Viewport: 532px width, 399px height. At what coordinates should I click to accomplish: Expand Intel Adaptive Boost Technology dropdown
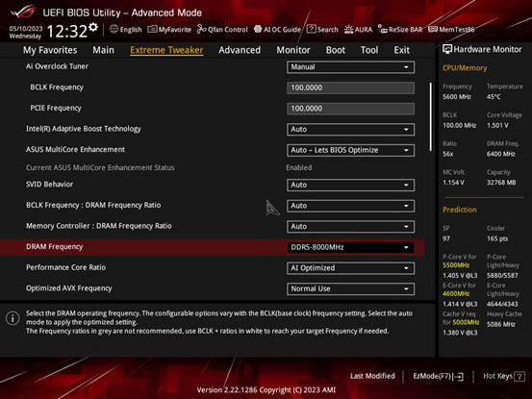pos(350,130)
